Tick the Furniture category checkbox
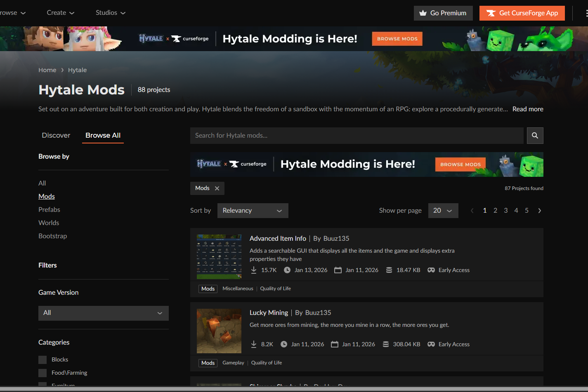Image resolution: width=588 pixels, height=392 pixels. coord(42,385)
